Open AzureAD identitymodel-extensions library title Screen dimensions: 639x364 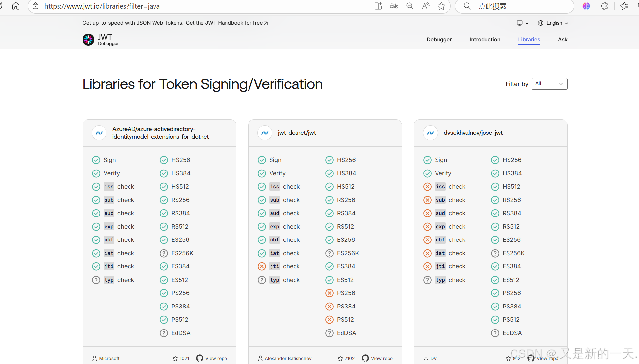pyautogui.click(x=160, y=133)
